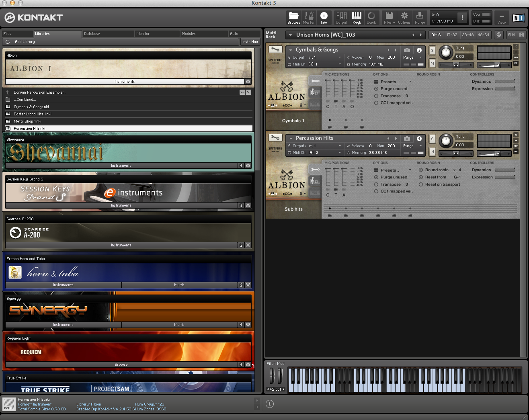Switch to the Monitor tab

click(x=157, y=34)
